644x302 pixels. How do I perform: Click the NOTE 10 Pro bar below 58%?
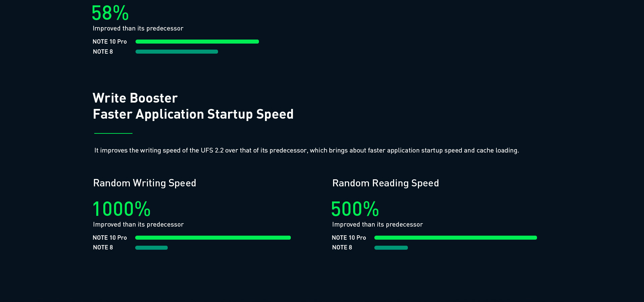click(197, 42)
